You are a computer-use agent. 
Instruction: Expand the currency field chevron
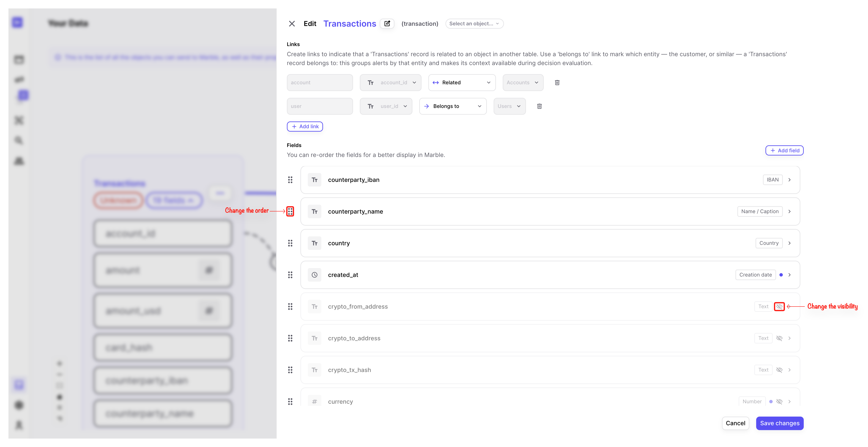(790, 402)
